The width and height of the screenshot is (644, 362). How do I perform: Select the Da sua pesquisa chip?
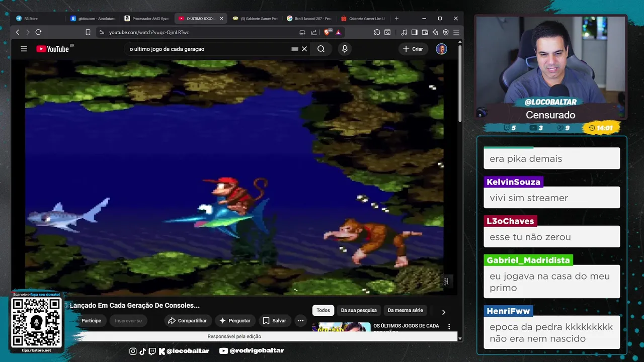coord(359,310)
